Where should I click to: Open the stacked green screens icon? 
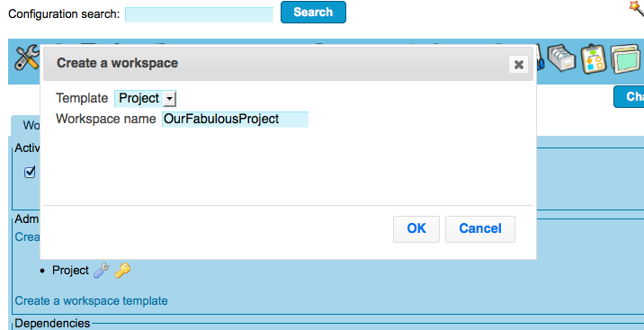coord(625,59)
